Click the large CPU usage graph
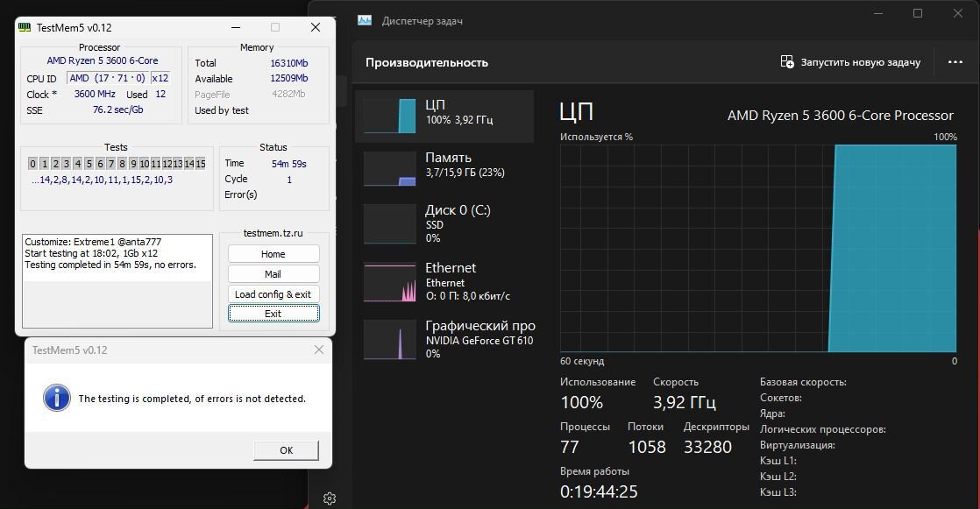980x509 pixels. click(x=758, y=249)
